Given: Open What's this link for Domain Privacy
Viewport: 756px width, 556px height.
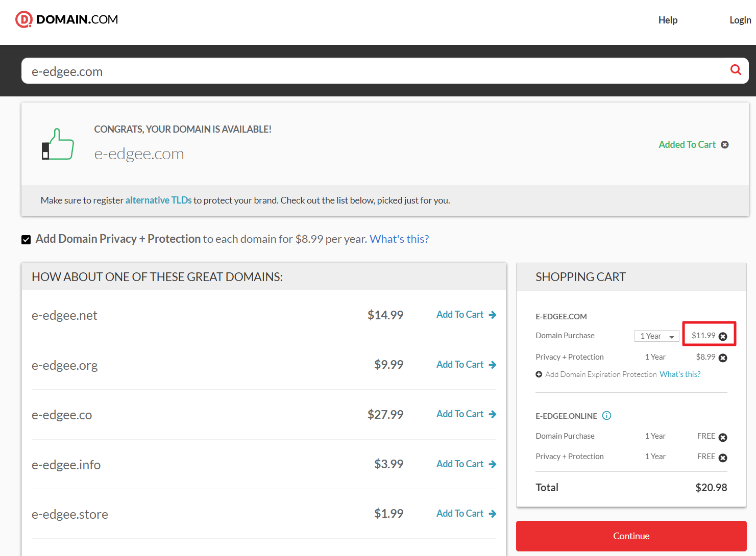Looking at the screenshot, I should tap(399, 239).
